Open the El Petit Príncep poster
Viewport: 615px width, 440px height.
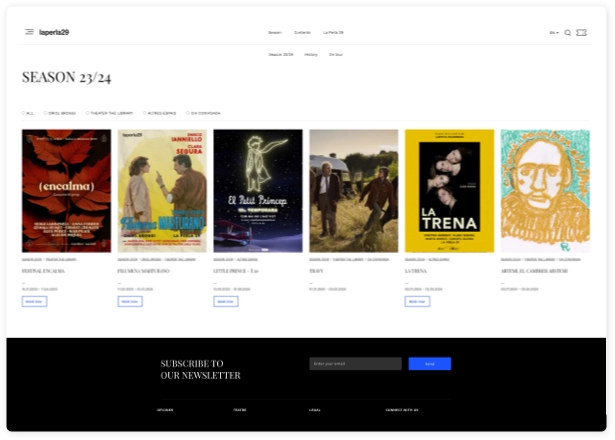tap(258, 190)
